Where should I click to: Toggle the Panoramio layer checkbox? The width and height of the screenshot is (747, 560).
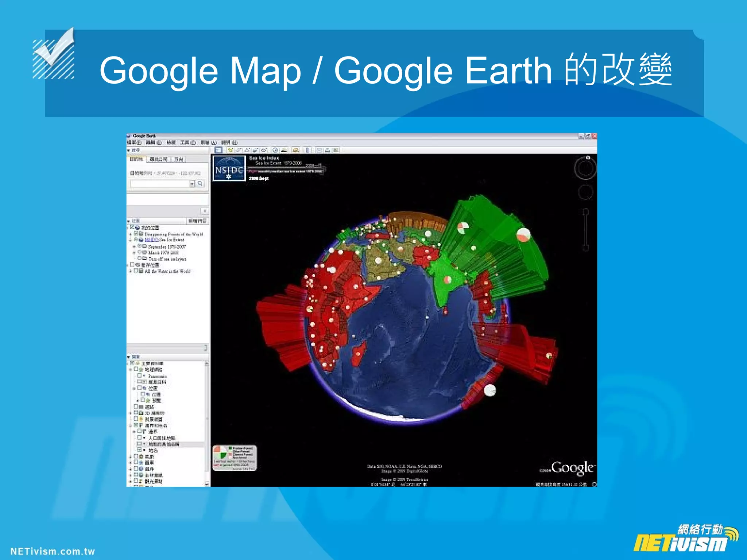click(x=139, y=376)
